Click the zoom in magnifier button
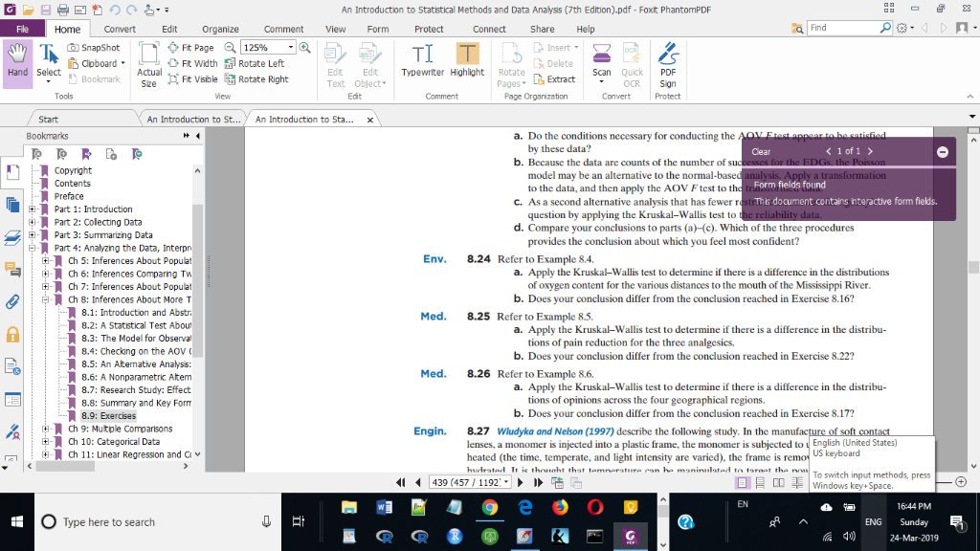This screenshot has height=551, width=980. (x=305, y=48)
